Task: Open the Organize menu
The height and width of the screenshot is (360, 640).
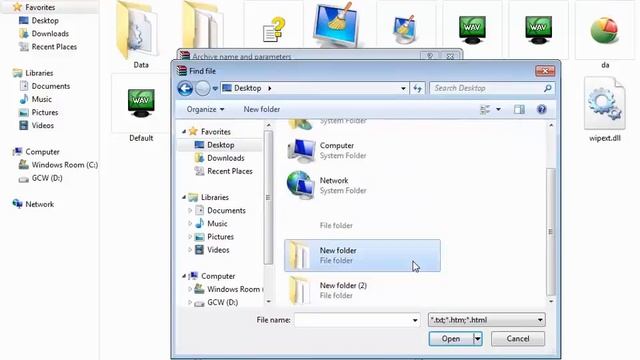Action: tap(205, 109)
